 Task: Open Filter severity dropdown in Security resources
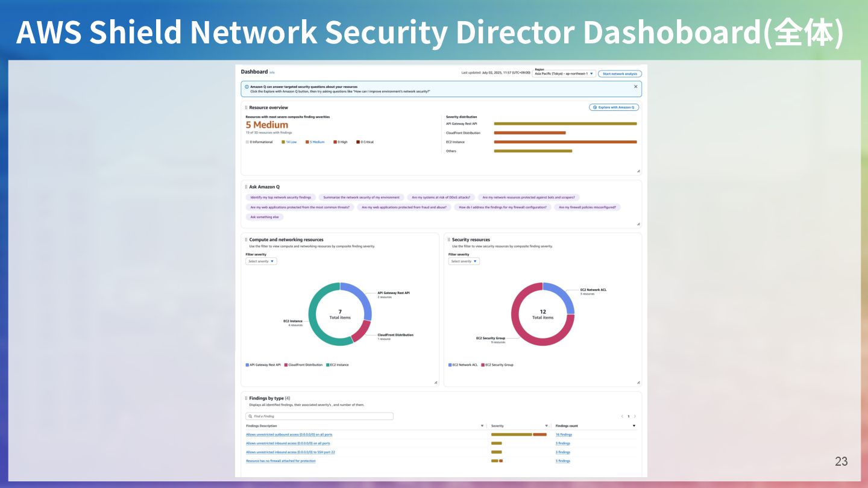[x=464, y=261]
